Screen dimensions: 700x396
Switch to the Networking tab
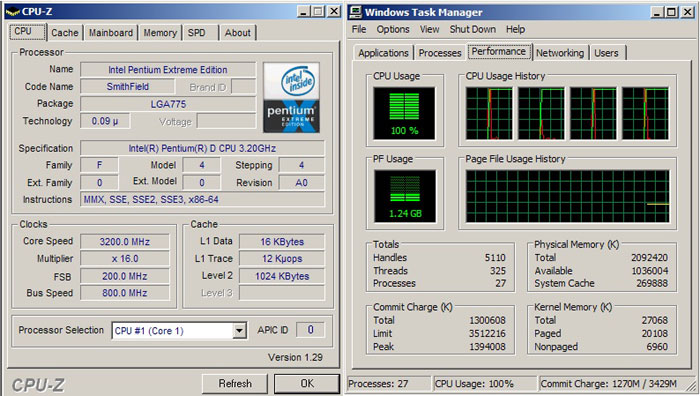point(560,53)
